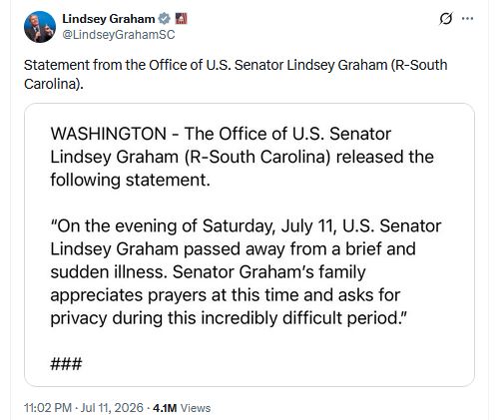Click the "###" end marker in the card
This screenshot has height=420, width=504.
(66, 364)
